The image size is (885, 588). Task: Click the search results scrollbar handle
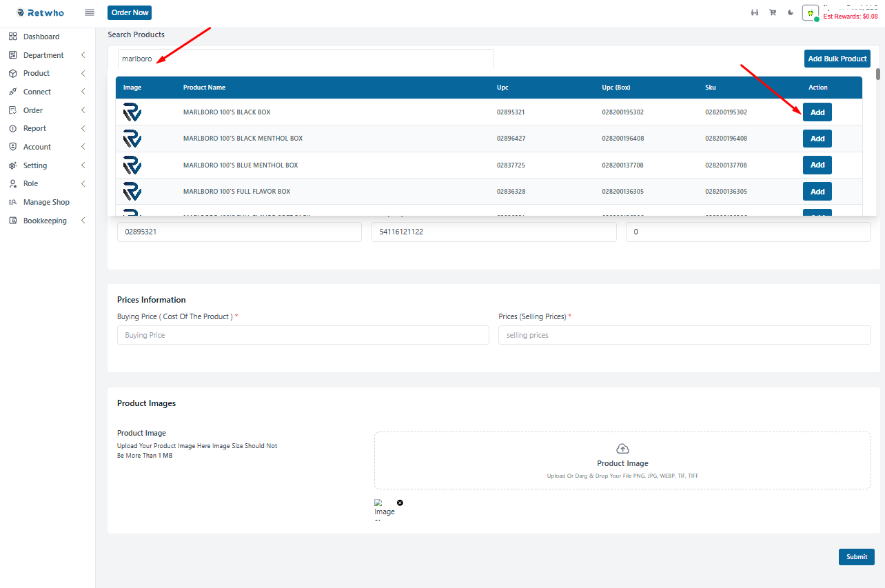877,74
